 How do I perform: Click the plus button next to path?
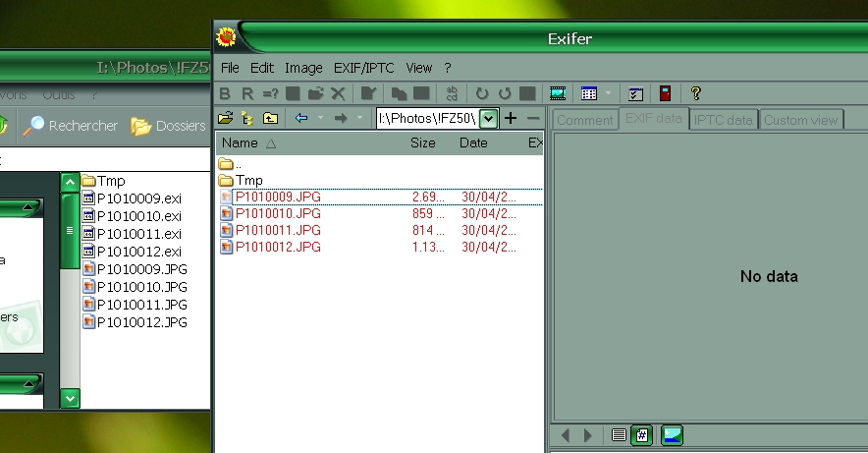coord(511,118)
